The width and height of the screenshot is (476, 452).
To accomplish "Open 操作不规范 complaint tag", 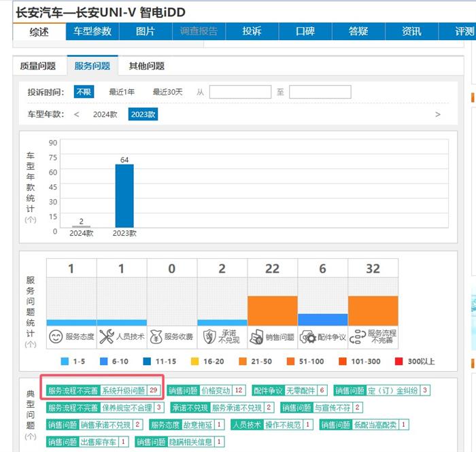I will click(272, 425).
